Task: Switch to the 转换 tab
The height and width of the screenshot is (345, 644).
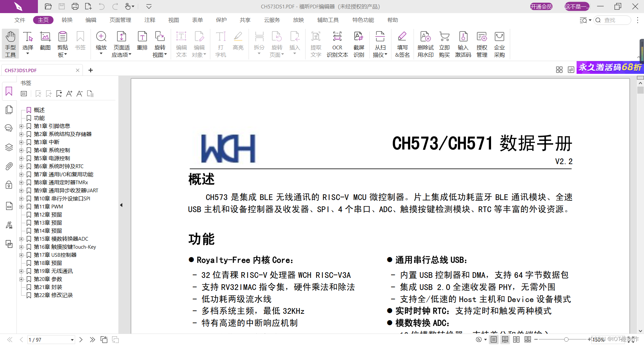Action: coord(67,20)
